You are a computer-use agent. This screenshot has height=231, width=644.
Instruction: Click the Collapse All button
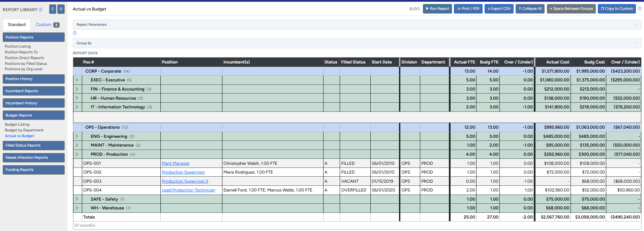pyautogui.click(x=530, y=9)
